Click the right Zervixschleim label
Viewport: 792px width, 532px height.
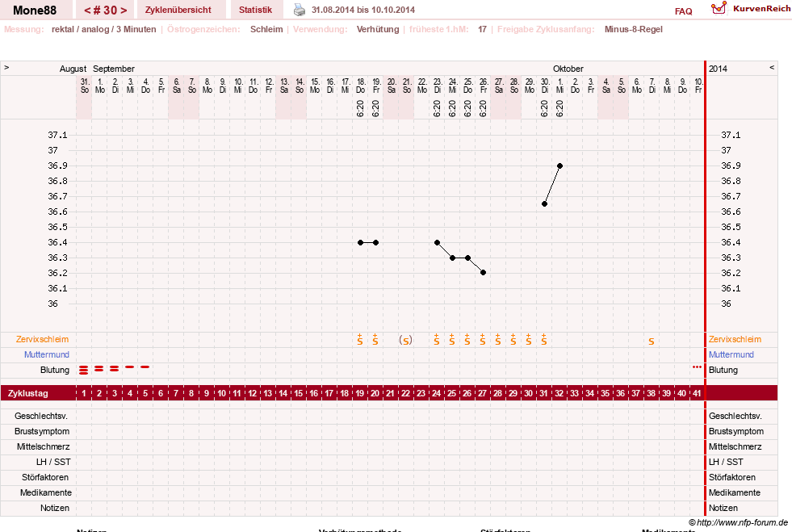pyautogui.click(x=735, y=340)
